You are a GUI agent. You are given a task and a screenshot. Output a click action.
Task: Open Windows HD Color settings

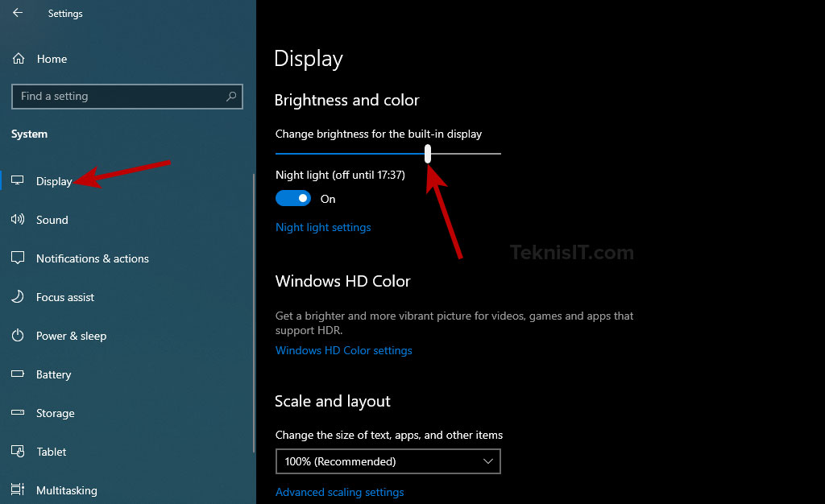[x=343, y=350]
